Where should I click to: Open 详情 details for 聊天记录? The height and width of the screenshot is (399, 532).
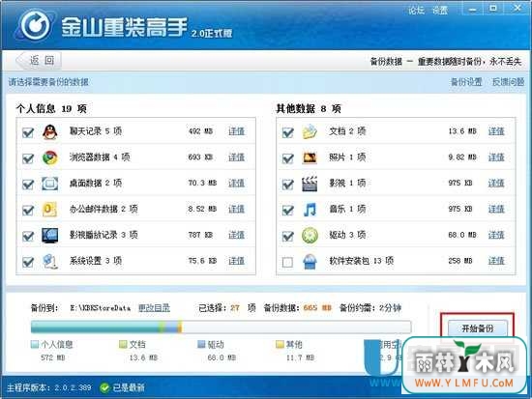[x=236, y=131]
